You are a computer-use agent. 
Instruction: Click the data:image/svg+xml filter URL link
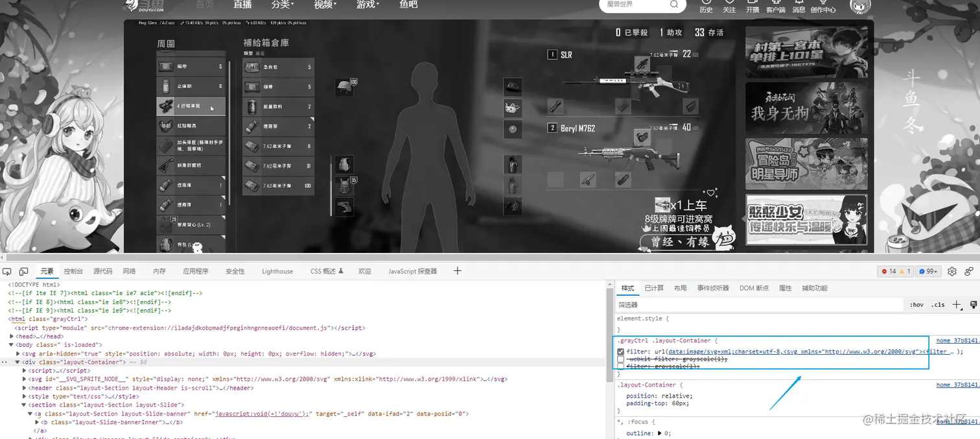[x=810, y=351]
